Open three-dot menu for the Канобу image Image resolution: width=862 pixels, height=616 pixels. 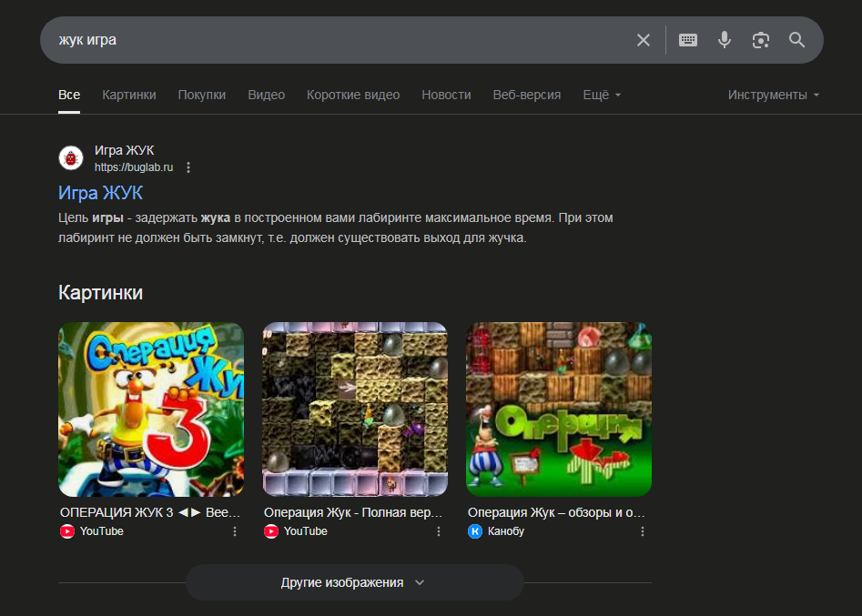[x=643, y=531]
